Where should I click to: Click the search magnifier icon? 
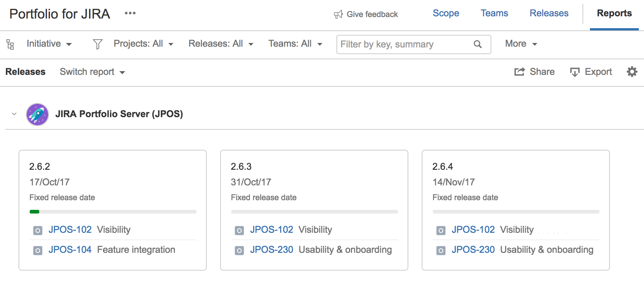click(x=478, y=44)
